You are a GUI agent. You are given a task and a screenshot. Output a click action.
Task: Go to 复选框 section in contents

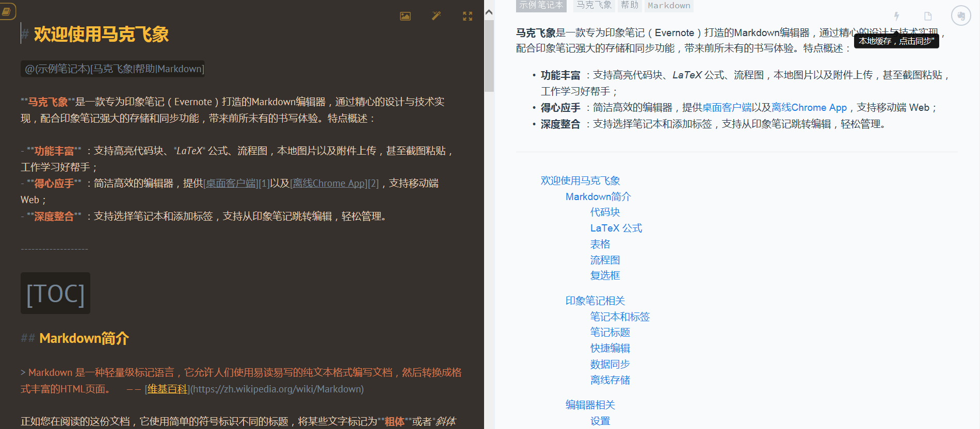pyautogui.click(x=605, y=275)
